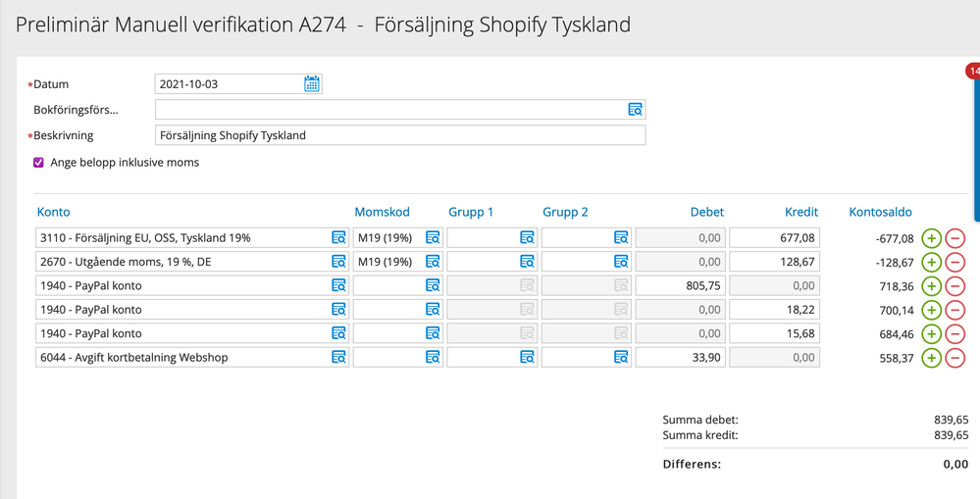Delete the 3110 Försäljning EU row

(954, 237)
